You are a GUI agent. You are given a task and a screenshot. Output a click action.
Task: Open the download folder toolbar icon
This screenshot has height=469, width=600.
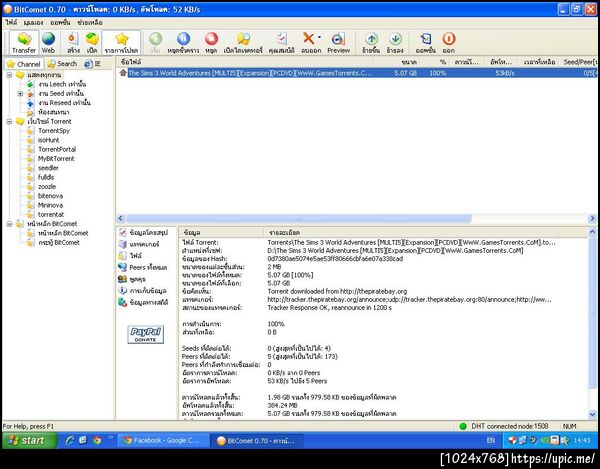coord(243,43)
